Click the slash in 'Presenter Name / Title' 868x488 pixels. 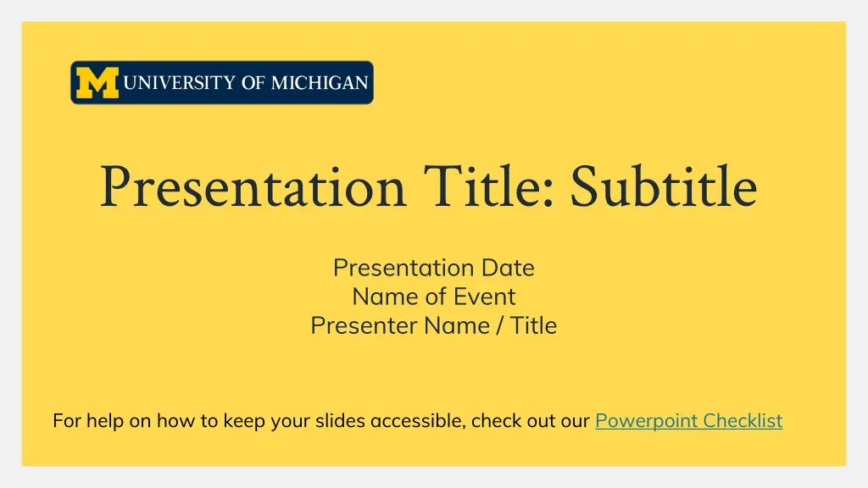(500, 325)
